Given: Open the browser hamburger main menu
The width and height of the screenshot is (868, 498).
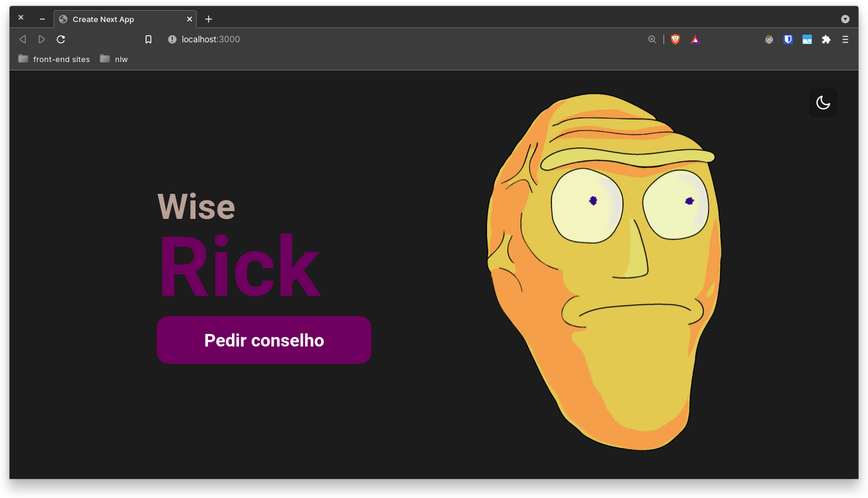Looking at the screenshot, I should pyautogui.click(x=845, y=39).
